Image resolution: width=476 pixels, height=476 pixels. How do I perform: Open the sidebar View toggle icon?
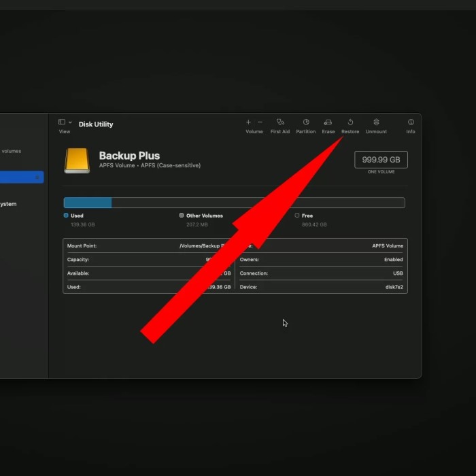click(62, 122)
